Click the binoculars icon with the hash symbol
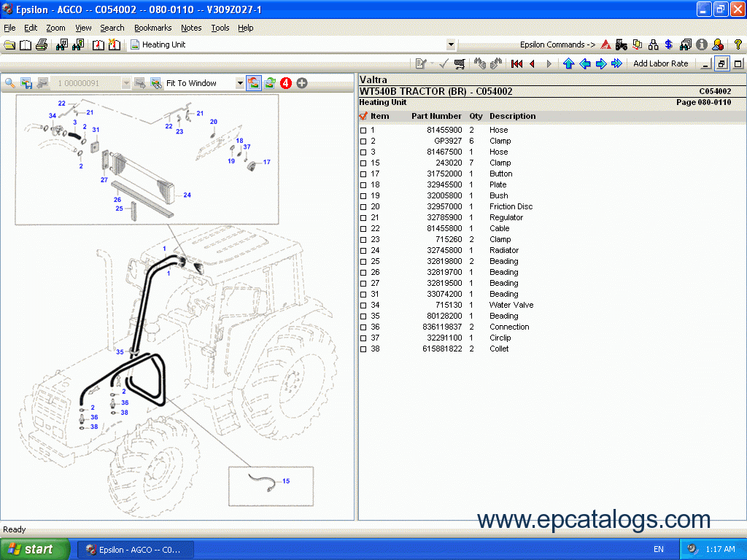 pos(62,44)
